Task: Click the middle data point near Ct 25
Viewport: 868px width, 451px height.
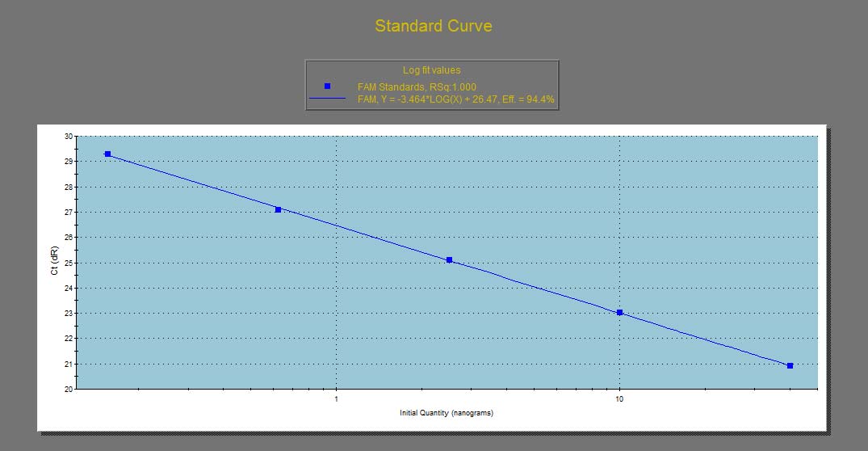Action: pos(449,260)
